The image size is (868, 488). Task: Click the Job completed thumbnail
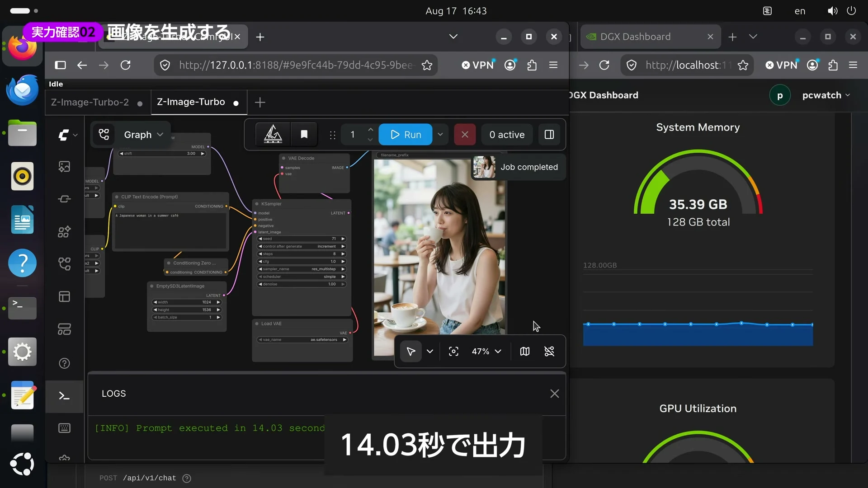pos(484,167)
